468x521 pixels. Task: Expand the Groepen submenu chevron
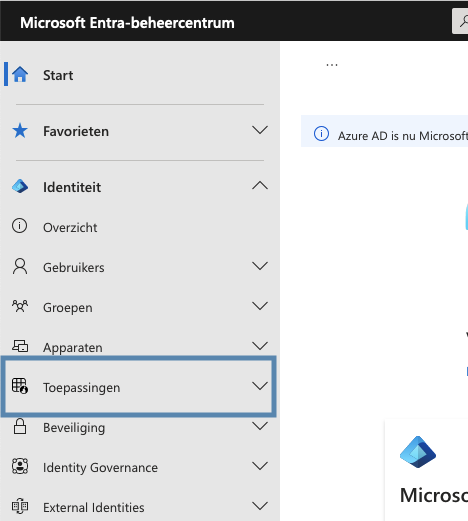tap(260, 306)
